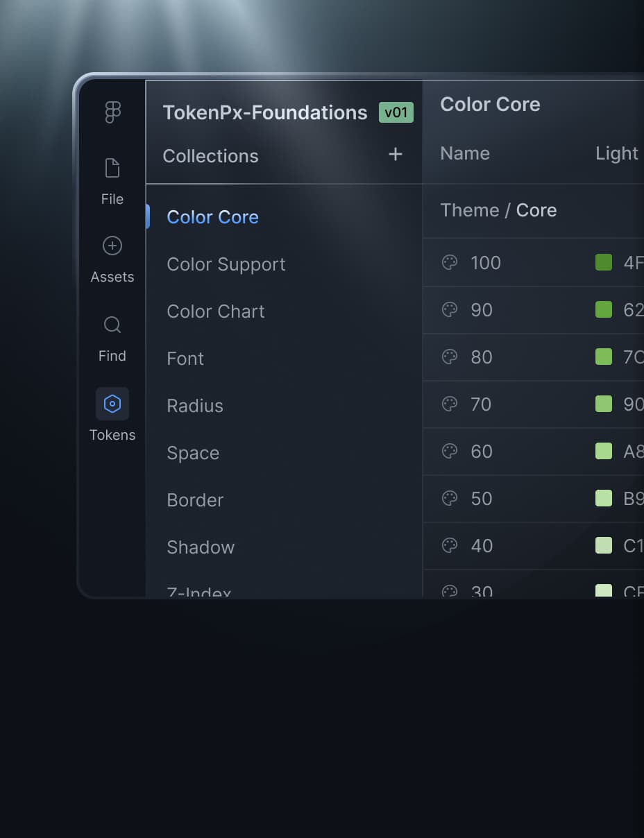Select the Radius collection
Screen dimensions: 644x838
(195, 406)
